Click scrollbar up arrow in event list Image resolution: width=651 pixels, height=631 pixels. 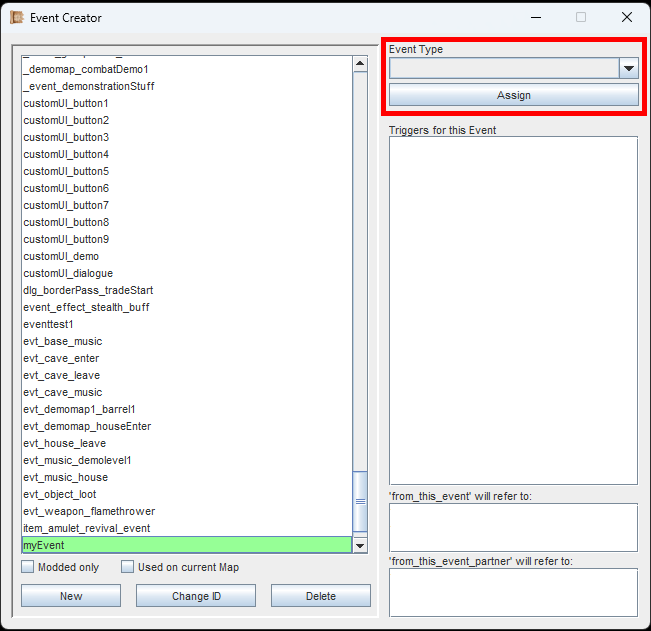pyautogui.click(x=360, y=64)
